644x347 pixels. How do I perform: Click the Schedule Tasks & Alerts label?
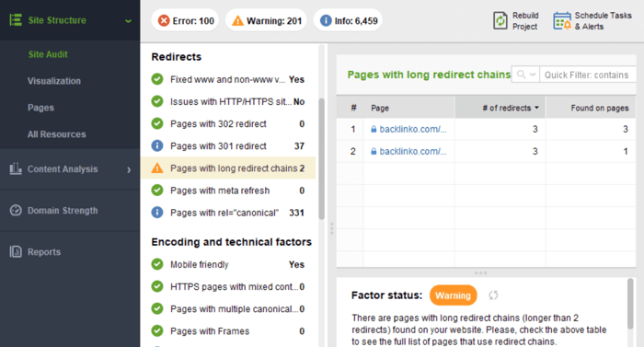603,21
